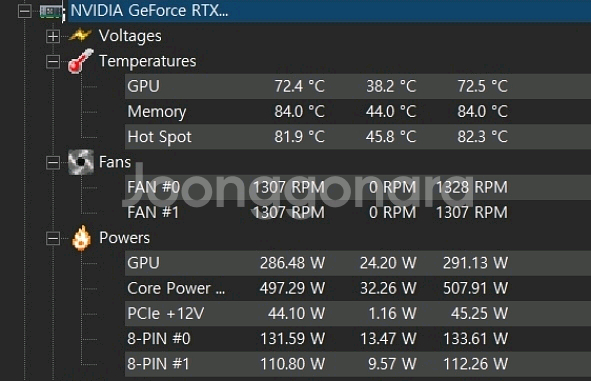Click the Fans fan icon
The image size is (591, 381).
pos(81,162)
